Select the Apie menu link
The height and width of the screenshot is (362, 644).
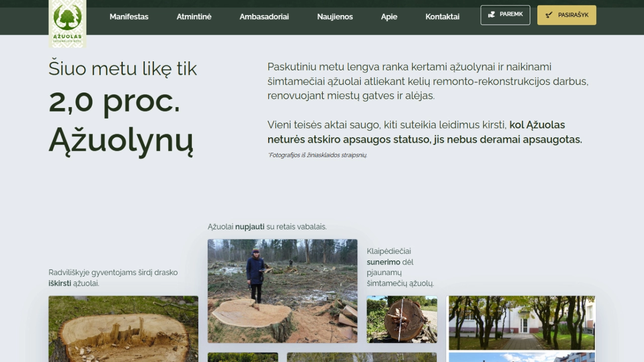pyautogui.click(x=389, y=17)
